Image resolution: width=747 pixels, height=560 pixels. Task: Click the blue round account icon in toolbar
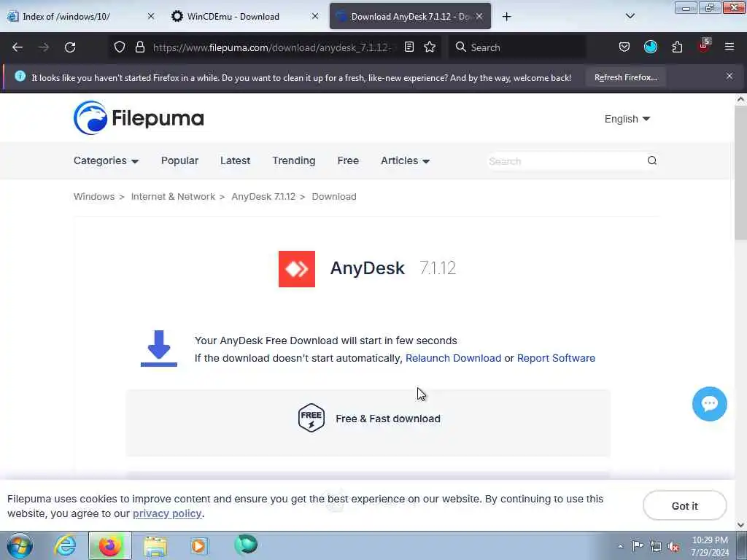click(651, 47)
